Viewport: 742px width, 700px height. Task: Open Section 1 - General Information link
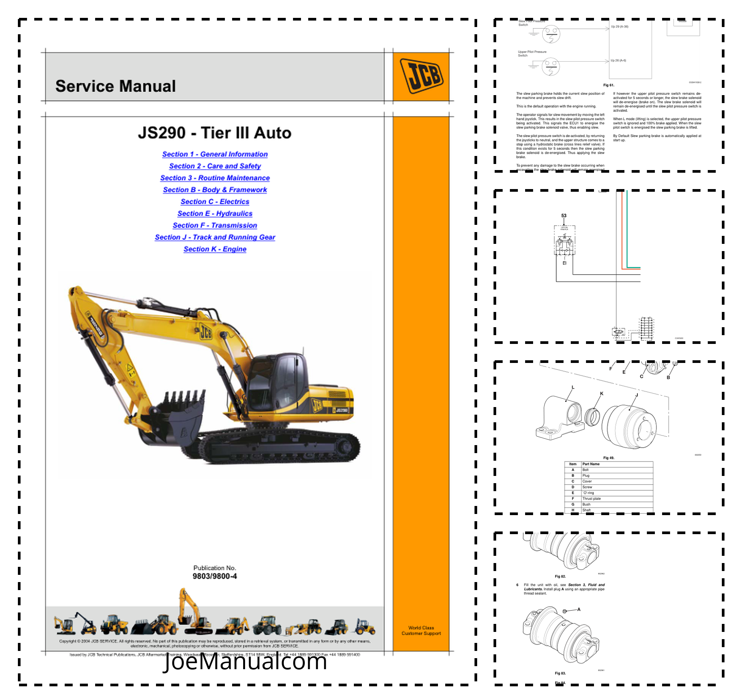215,154
